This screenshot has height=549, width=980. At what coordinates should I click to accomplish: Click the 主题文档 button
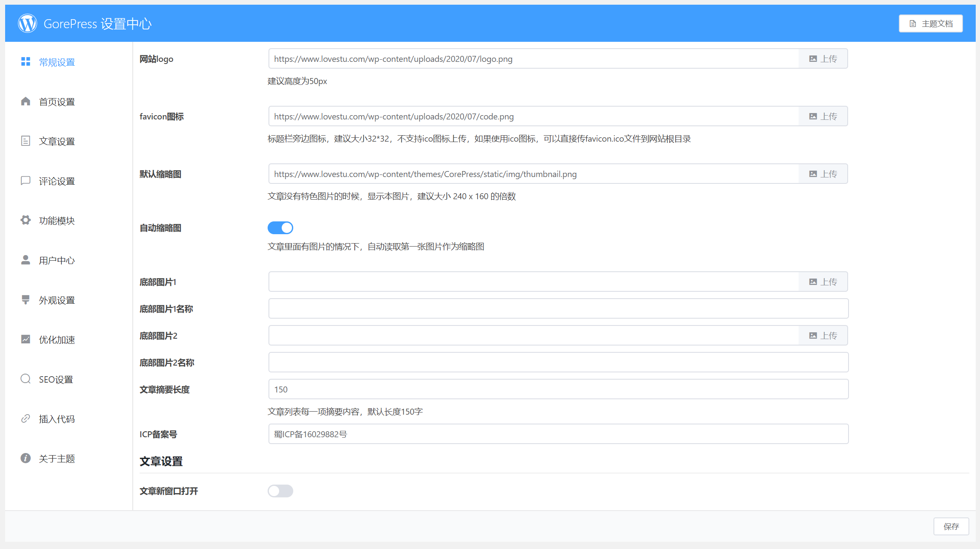click(930, 23)
